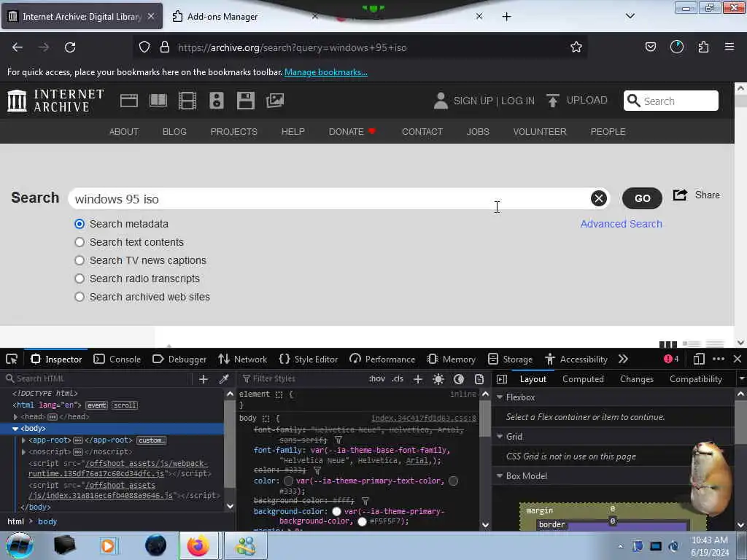
Task: Expand the head node in the HTML tree
Action: click(x=15, y=416)
